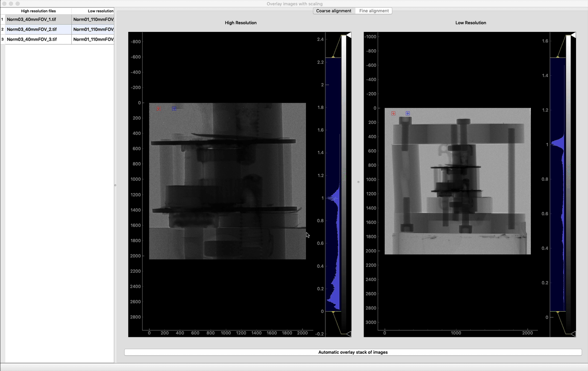The height and width of the screenshot is (371, 588).
Task: Select red marker in Low Resolution image
Action: tap(393, 113)
